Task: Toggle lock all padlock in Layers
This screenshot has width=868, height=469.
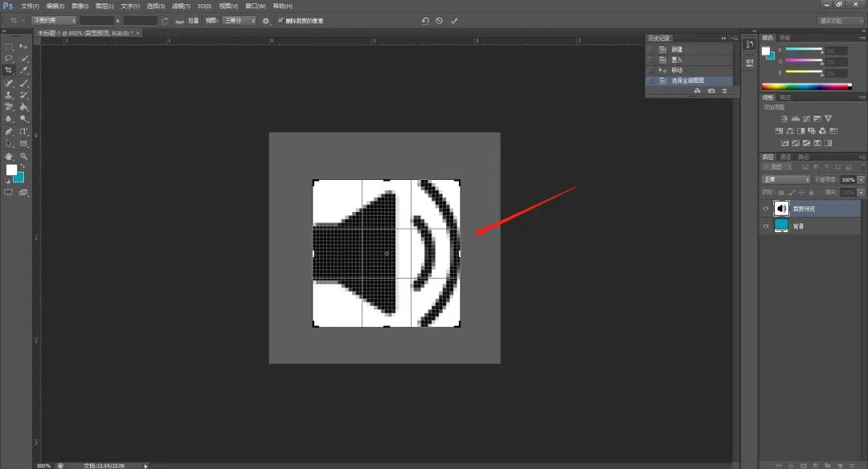Action: point(812,193)
